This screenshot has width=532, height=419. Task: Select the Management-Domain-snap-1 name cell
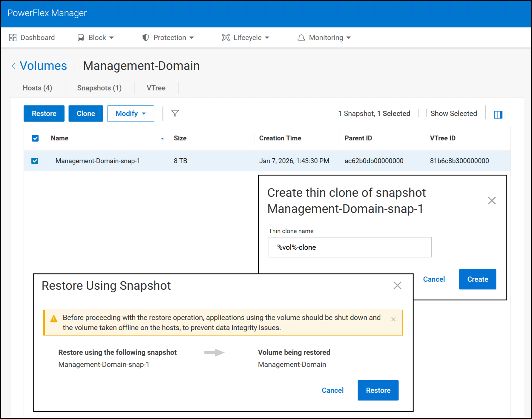(98, 161)
